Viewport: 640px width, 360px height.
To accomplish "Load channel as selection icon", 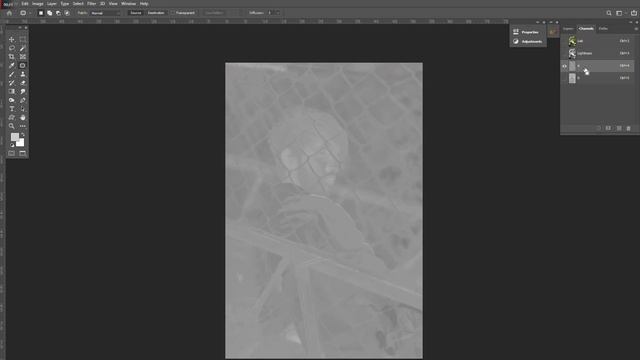I will point(598,128).
